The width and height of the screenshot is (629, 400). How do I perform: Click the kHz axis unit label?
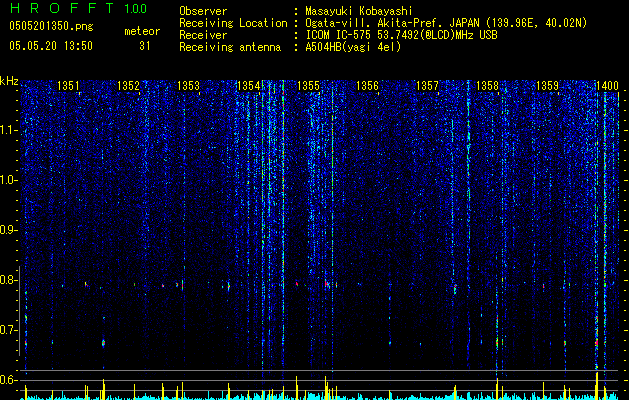click(x=9, y=81)
